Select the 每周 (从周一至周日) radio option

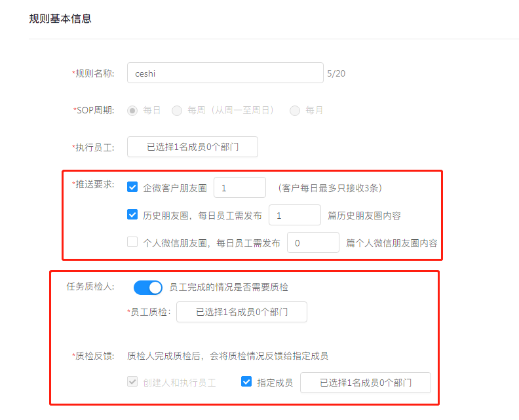point(177,111)
